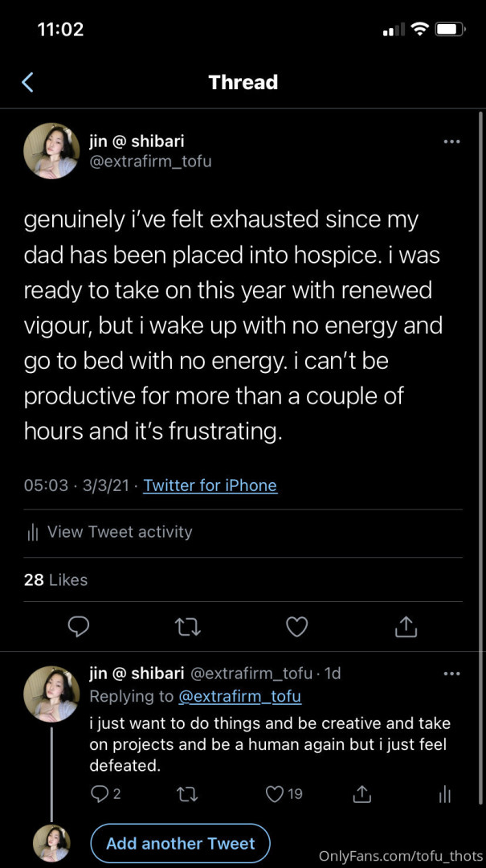
Task: Open the Twitter for iPhone link
Action: 210,485
